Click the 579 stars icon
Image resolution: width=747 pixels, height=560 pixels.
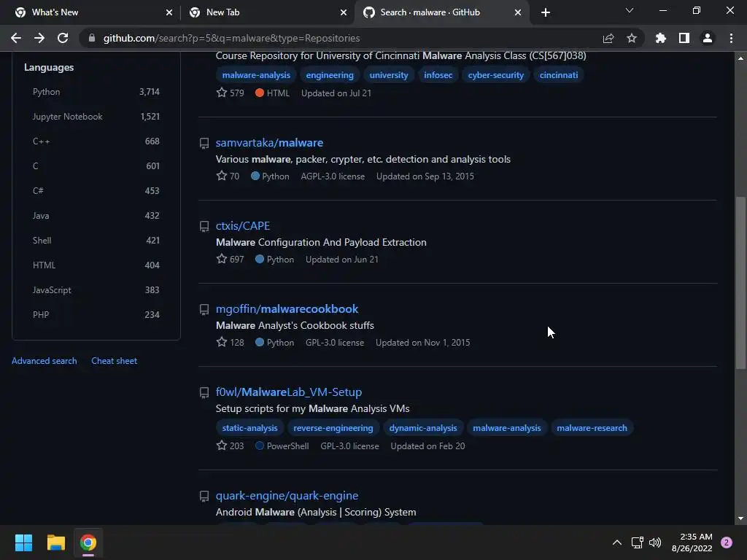(222, 93)
